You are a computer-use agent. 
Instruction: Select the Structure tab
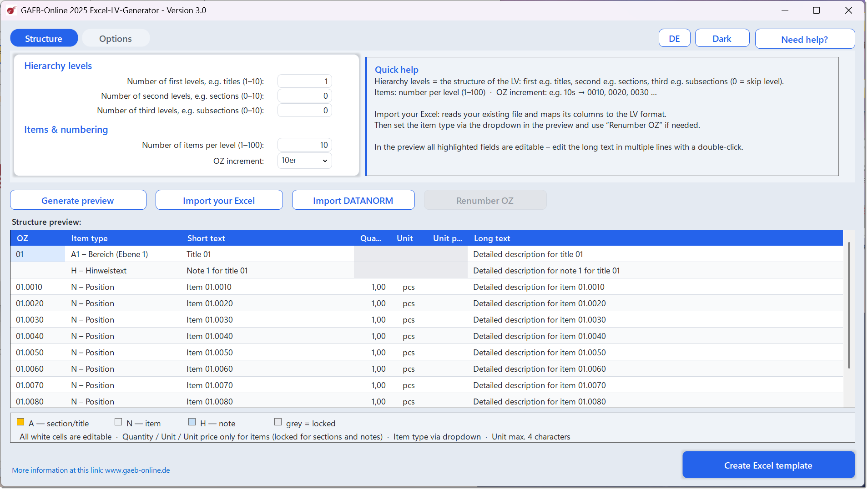[x=44, y=38]
